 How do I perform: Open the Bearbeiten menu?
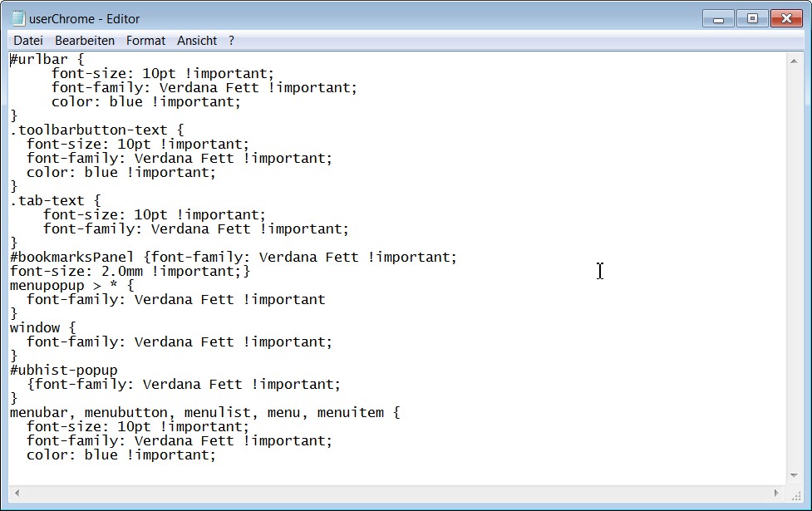pyautogui.click(x=85, y=40)
